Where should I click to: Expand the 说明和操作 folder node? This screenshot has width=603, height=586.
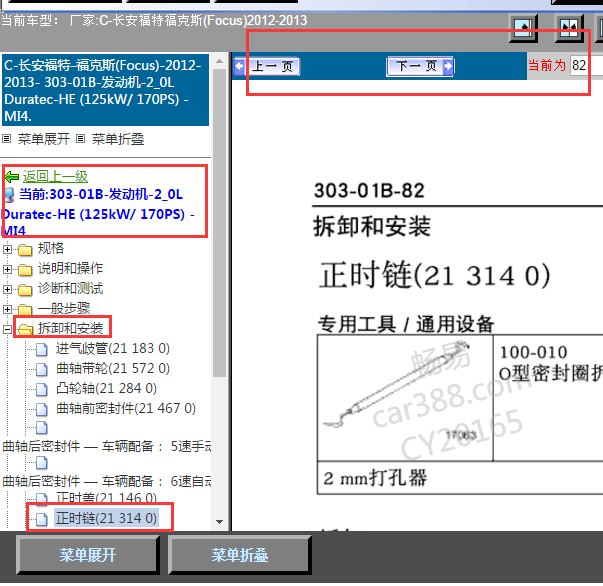tap(7, 269)
